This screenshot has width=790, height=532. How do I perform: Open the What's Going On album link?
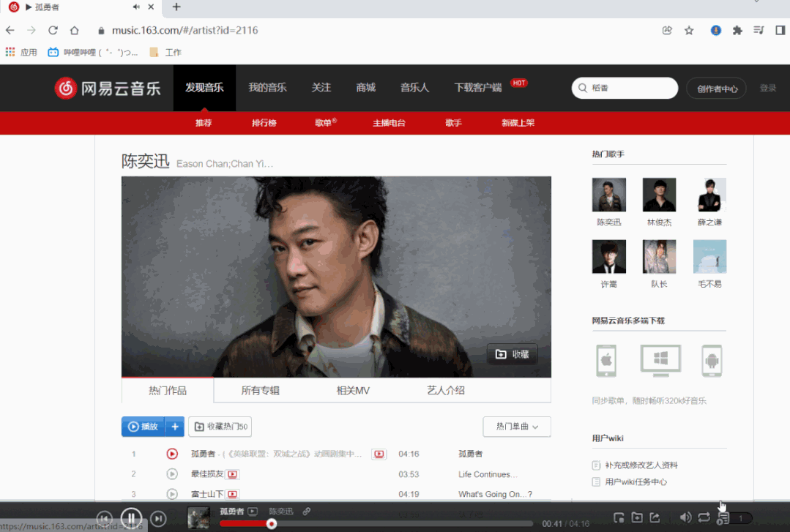495,494
